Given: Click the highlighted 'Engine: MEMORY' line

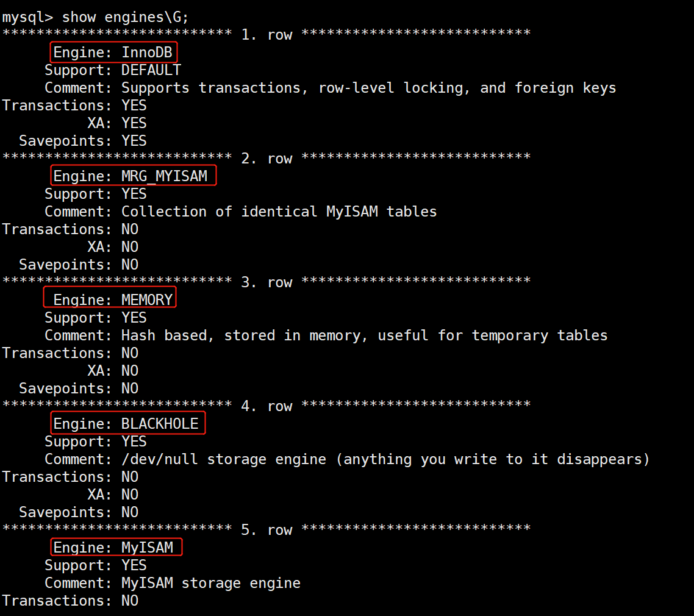Looking at the screenshot, I should (x=113, y=299).
